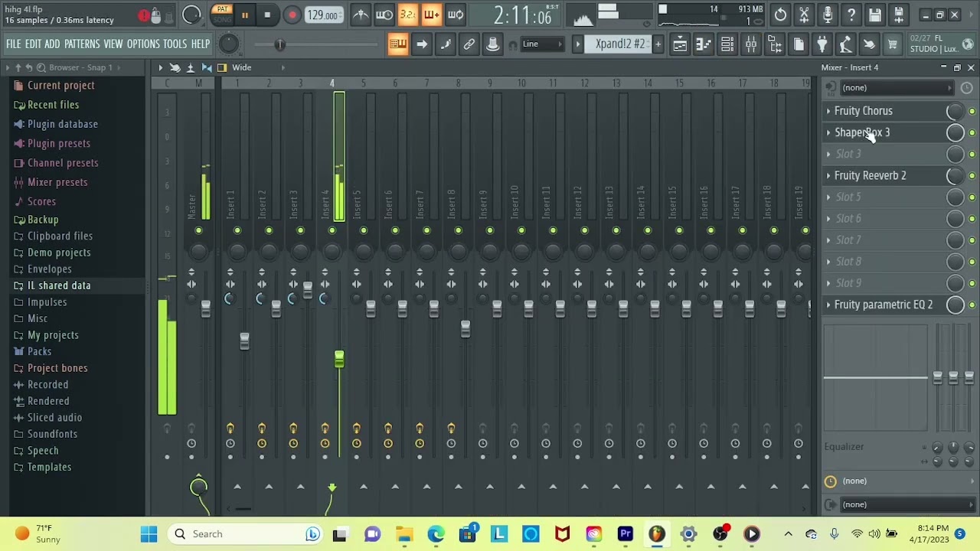Open the plugin picker plug icon
Screen dimensions: 980x551
pos(822,44)
